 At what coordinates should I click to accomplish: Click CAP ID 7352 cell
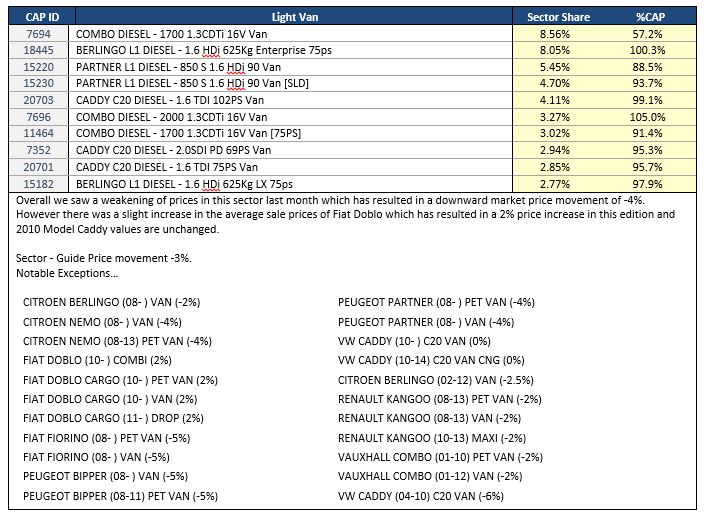tap(39, 150)
